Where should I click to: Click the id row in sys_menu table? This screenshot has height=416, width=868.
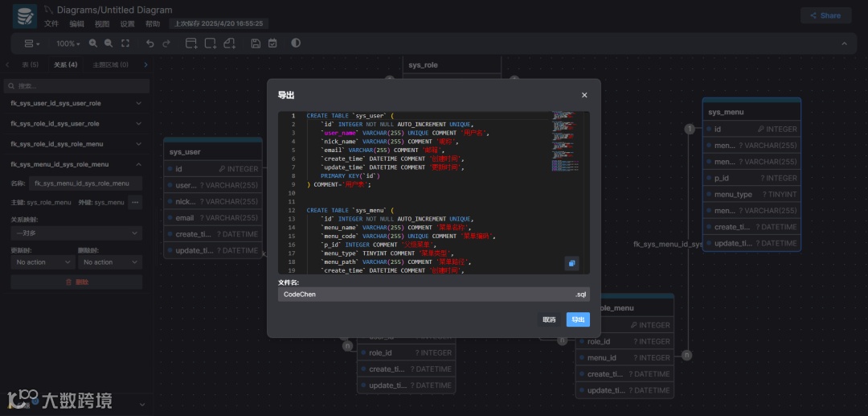click(751, 129)
